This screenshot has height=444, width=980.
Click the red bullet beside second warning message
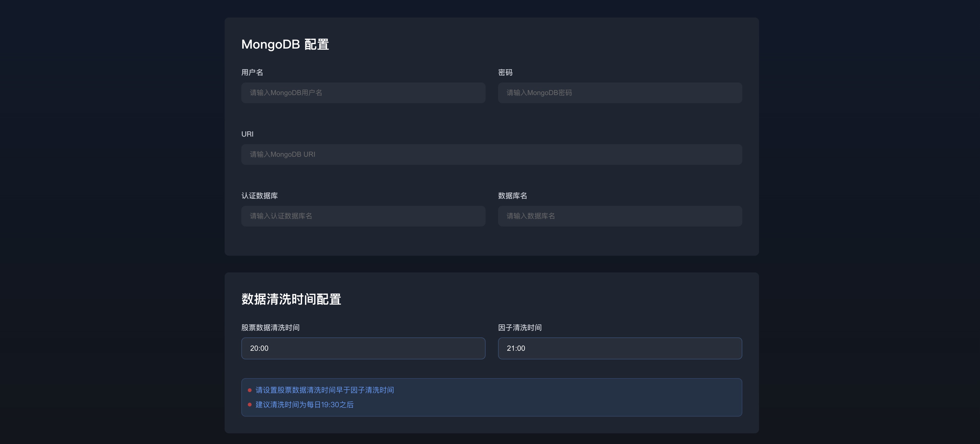point(250,405)
